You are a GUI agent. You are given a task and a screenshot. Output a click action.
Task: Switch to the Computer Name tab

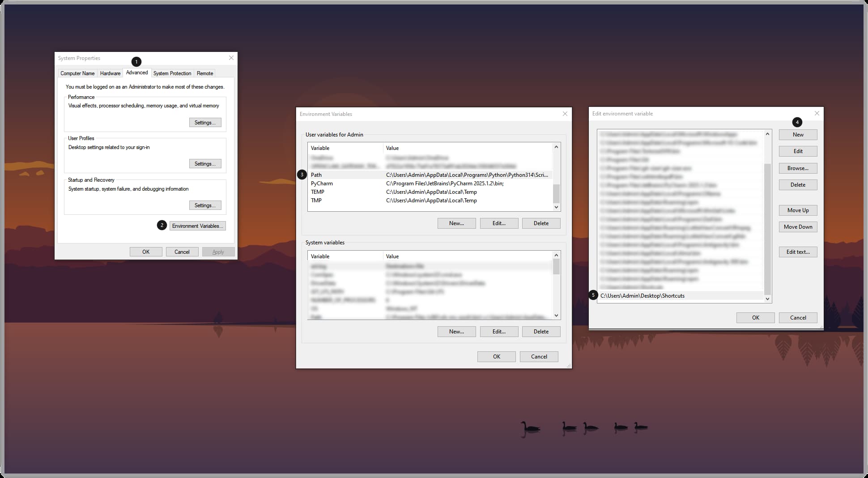(x=77, y=73)
